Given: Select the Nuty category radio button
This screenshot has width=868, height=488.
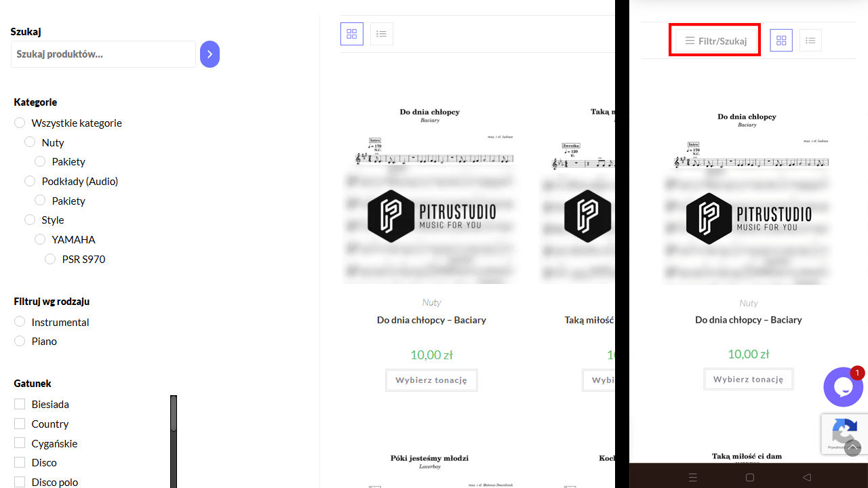Looking at the screenshot, I should click(30, 142).
